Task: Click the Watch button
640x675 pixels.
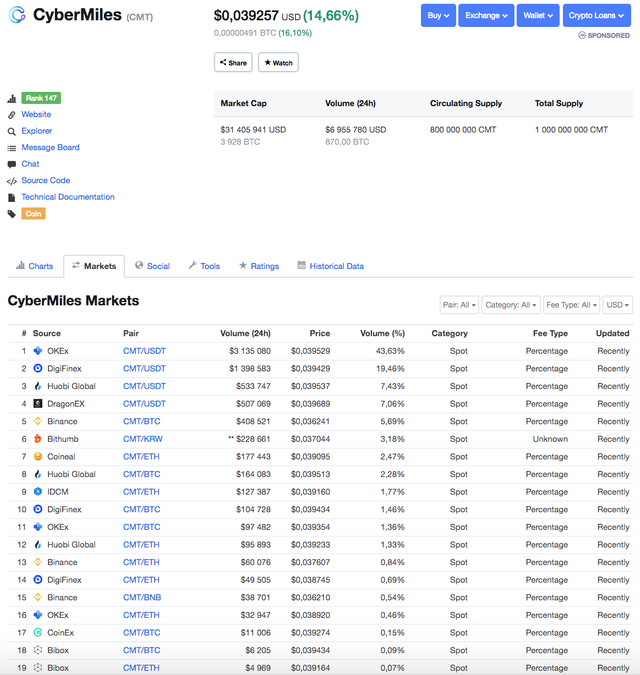Action: [x=278, y=62]
